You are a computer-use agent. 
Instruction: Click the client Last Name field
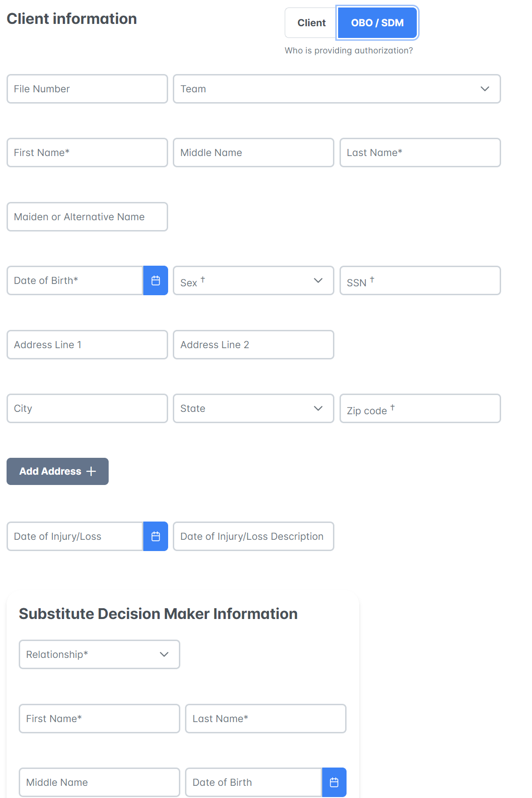pyautogui.click(x=420, y=153)
